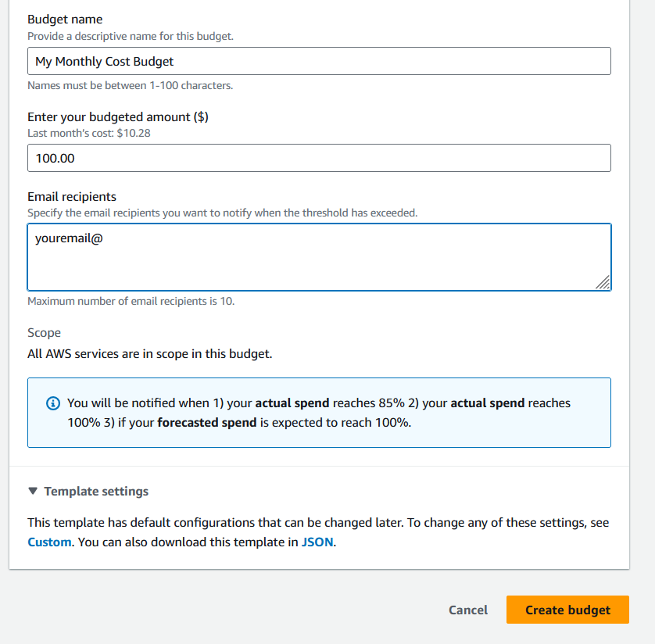Cancel the budget creation
655x644 pixels.
(x=468, y=610)
